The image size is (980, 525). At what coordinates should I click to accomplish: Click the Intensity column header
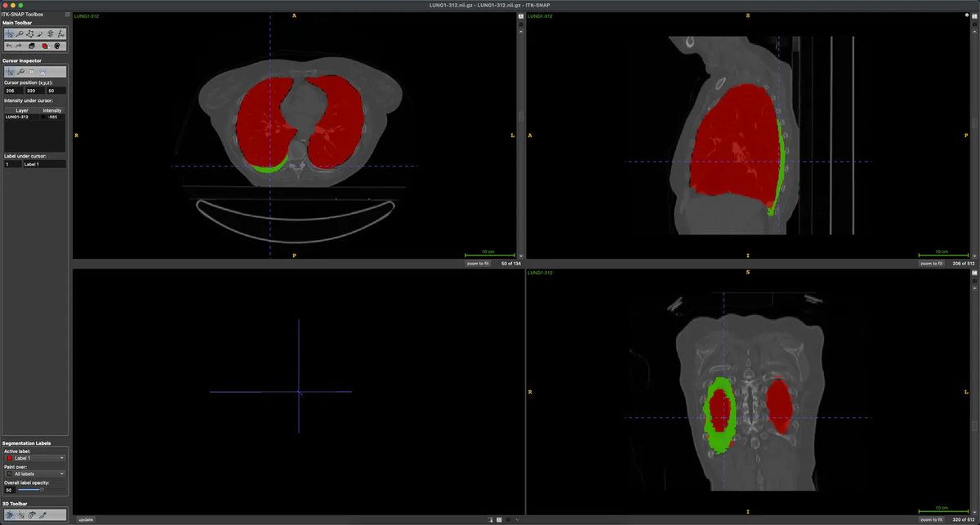(x=52, y=110)
